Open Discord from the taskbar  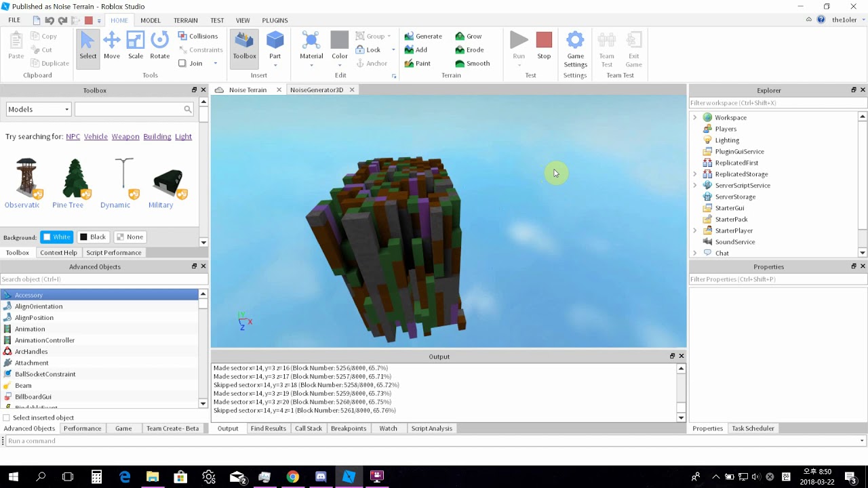coord(321,476)
